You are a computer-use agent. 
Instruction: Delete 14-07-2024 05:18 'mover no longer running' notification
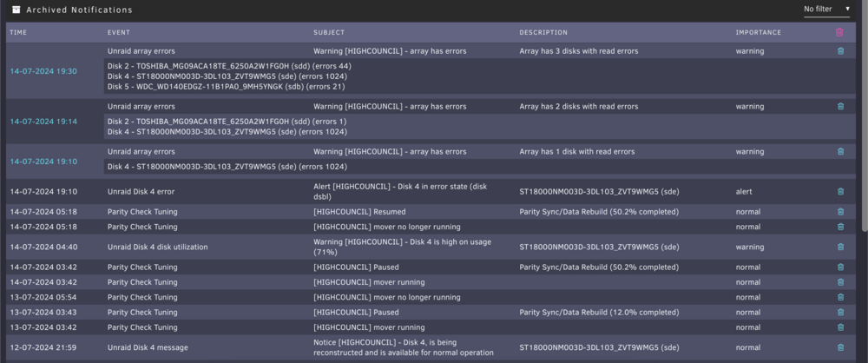840,227
